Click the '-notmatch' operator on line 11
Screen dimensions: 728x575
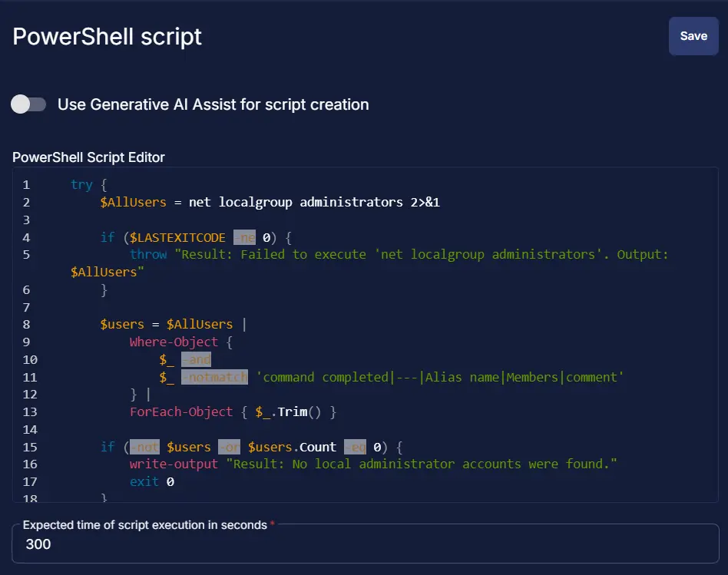(214, 377)
